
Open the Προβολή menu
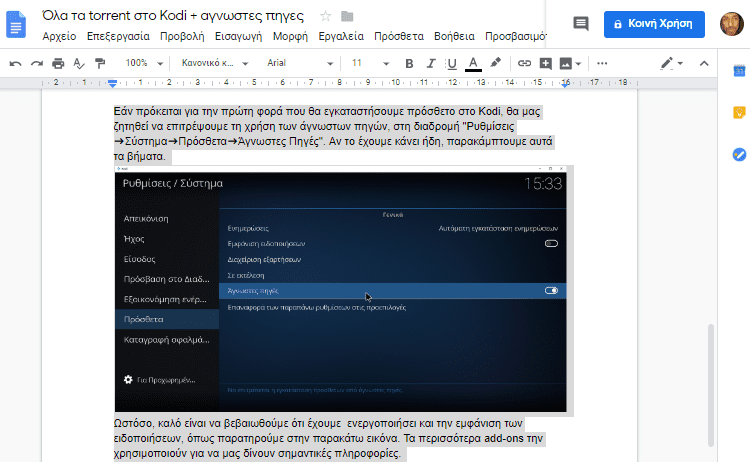pyautogui.click(x=182, y=36)
